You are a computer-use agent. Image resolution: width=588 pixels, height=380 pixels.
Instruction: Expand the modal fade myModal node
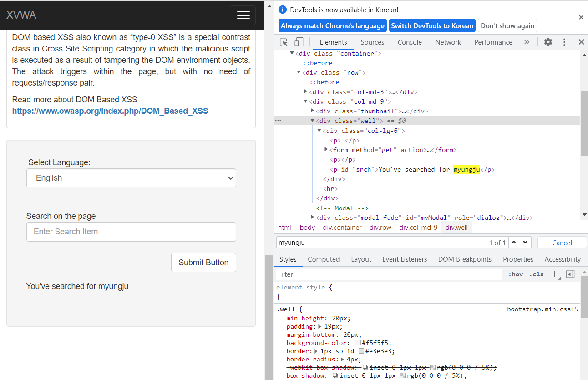[313, 218]
